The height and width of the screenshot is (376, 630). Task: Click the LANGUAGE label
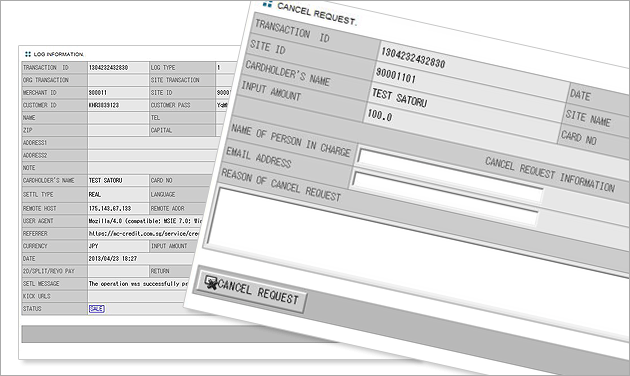[163, 194]
